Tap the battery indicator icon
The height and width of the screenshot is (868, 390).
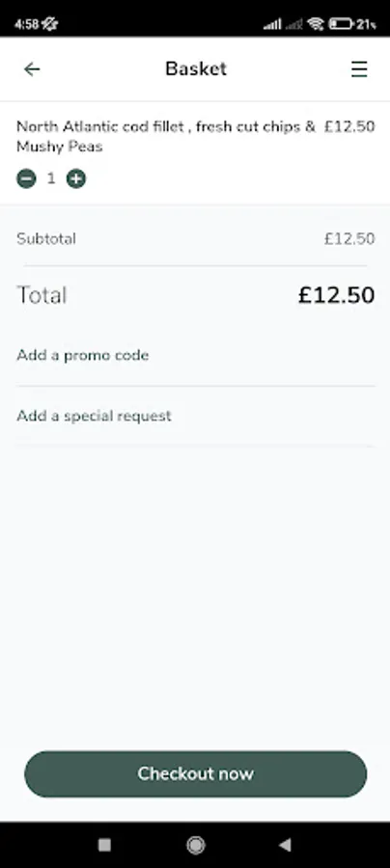(342, 24)
